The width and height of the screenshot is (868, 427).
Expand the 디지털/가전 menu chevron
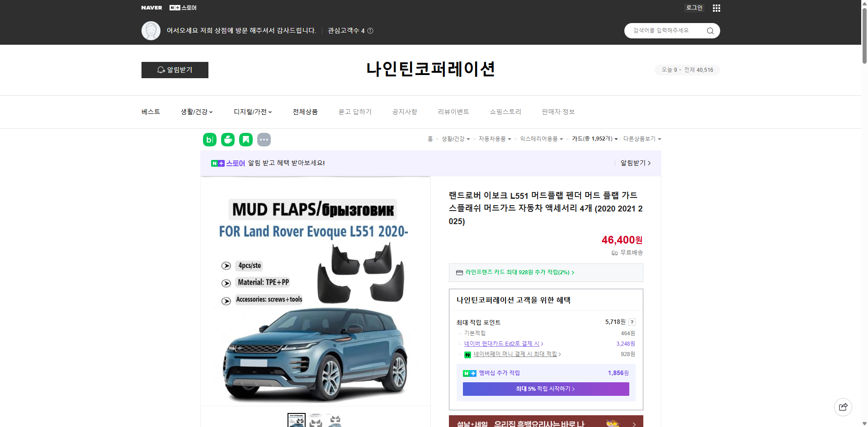(270, 112)
